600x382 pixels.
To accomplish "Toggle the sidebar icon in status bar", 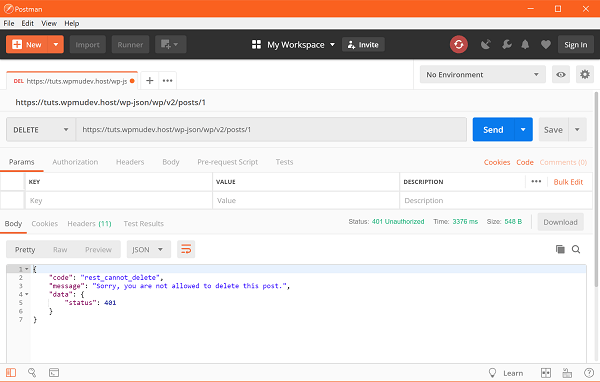I will pyautogui.click(x=11, y=372).
